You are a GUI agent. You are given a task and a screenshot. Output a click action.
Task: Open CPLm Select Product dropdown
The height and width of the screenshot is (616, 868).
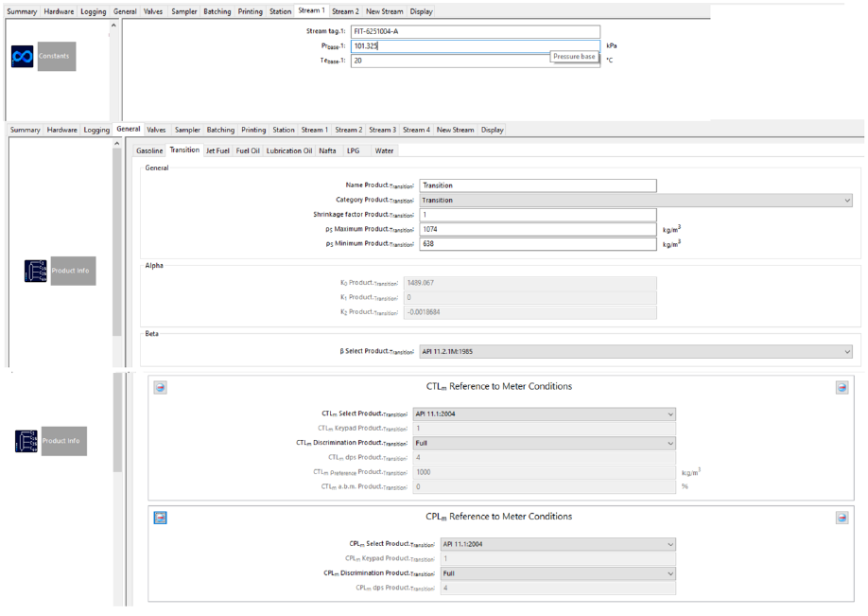point(558,544)
